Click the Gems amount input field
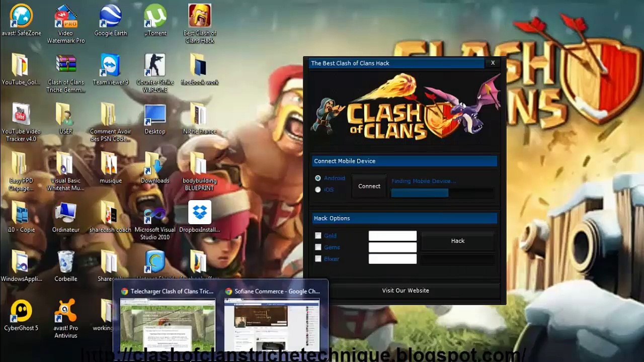The height and width of the screenshot is (362, 644). tap(392, 247)
